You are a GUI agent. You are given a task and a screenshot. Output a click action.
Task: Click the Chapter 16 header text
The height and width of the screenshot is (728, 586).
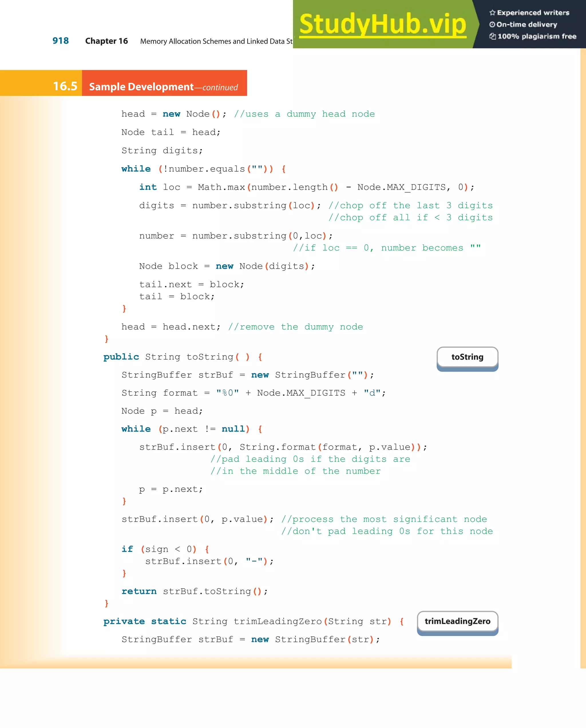pos(106,41)
